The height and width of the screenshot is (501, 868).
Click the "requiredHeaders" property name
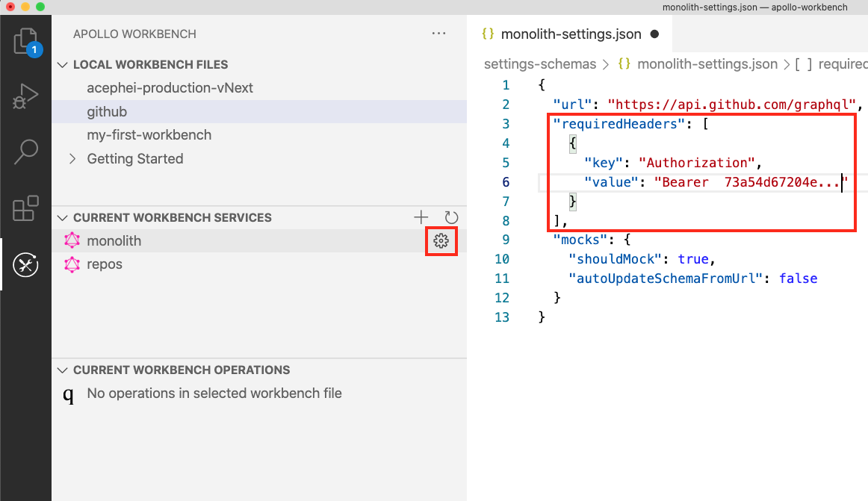(x=619, y=124)
